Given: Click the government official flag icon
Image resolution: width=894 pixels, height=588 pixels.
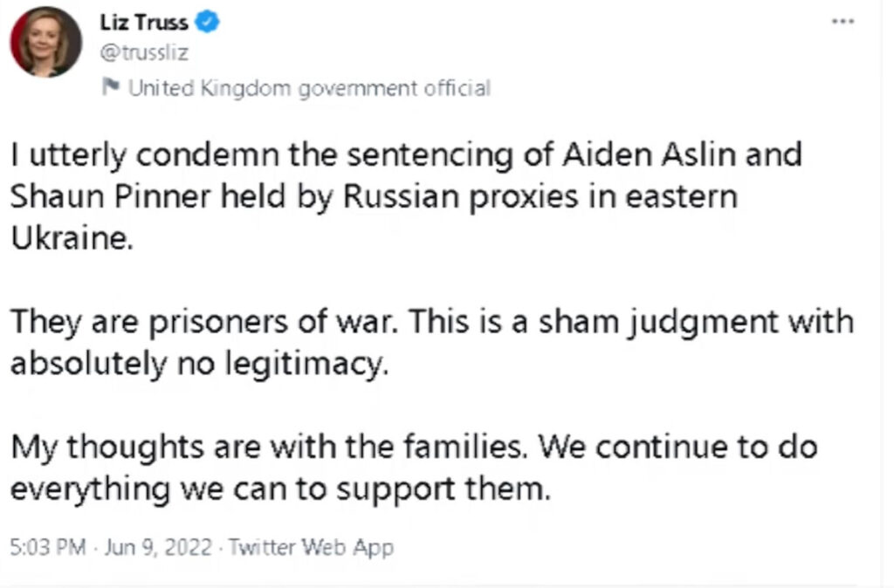Looking at the screenshot, I should (111, 87).
